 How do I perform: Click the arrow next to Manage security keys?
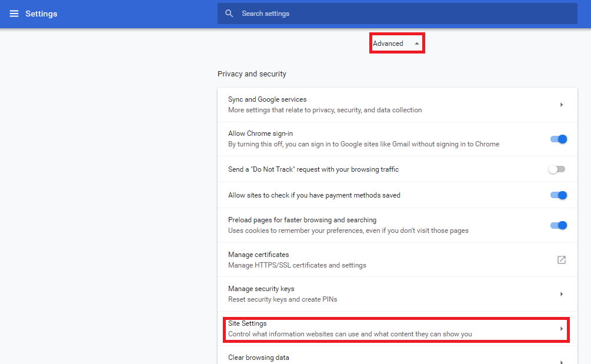coord(561,294)
